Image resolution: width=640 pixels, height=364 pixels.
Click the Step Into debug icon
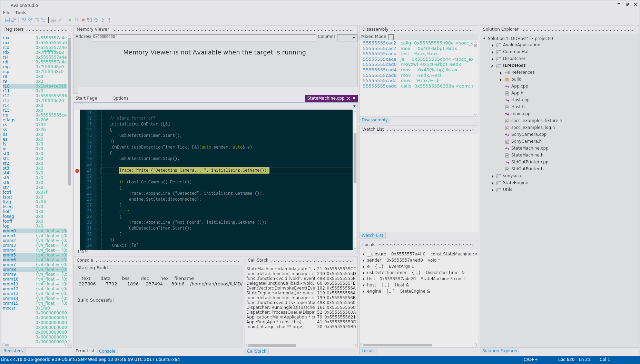pos(103,20)
